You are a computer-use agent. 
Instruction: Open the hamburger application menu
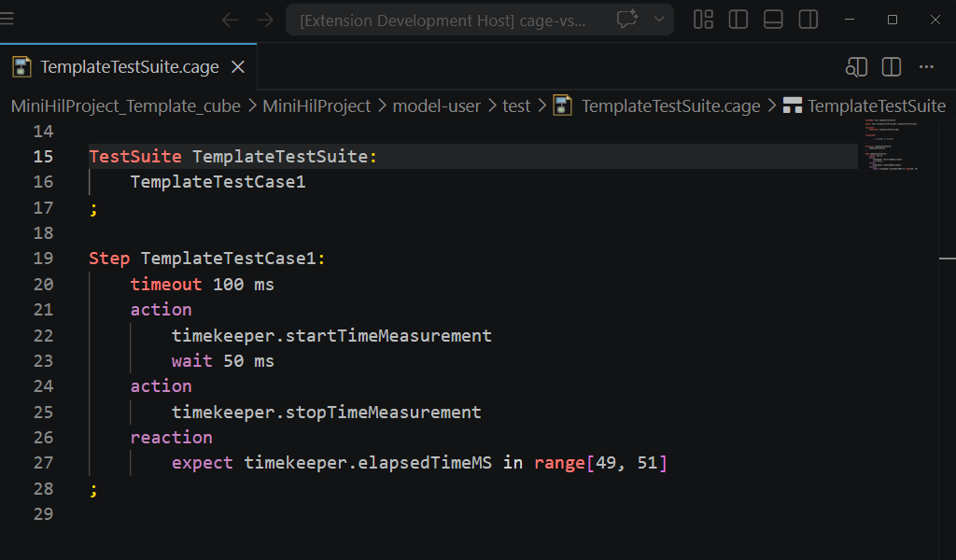tap(7, 19)
